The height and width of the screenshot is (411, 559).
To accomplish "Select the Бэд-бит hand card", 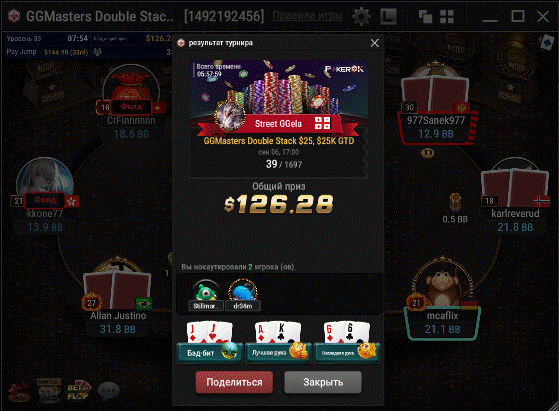I will [210, 342].
